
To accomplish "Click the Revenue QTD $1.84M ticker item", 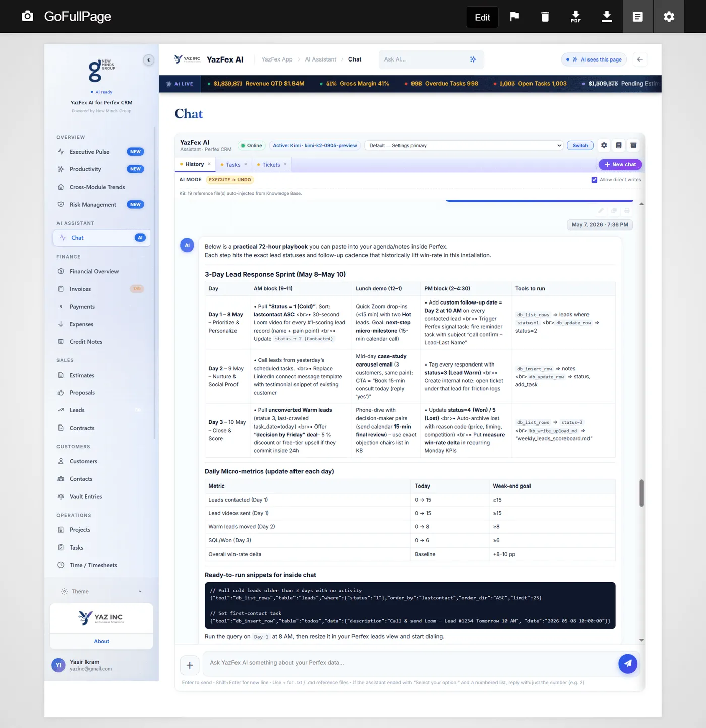I will coord(256,84).
